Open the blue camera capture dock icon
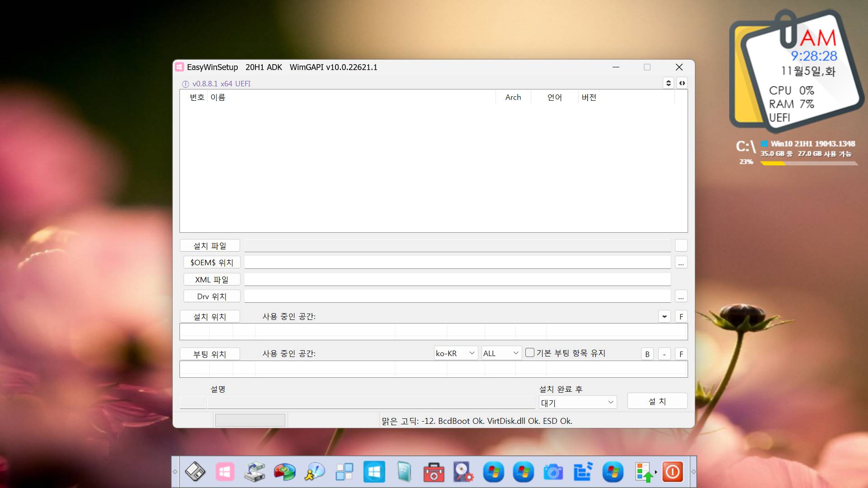Screen dimensions: 868x488 [553, 472]
